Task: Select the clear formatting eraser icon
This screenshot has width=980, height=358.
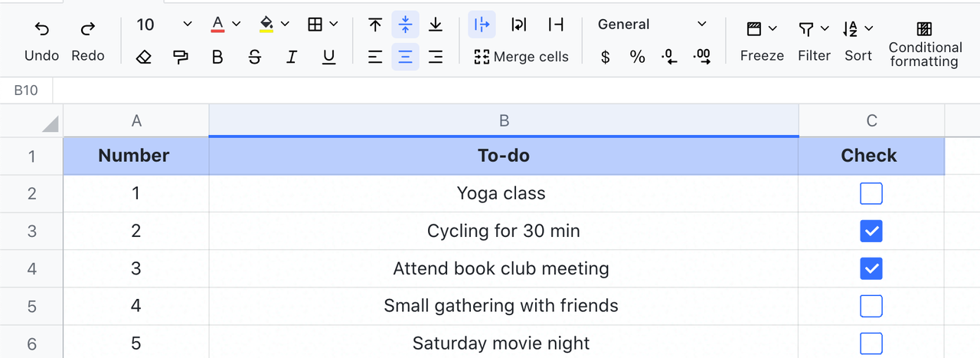Action: pyautogui.click(x=143, y=57)
